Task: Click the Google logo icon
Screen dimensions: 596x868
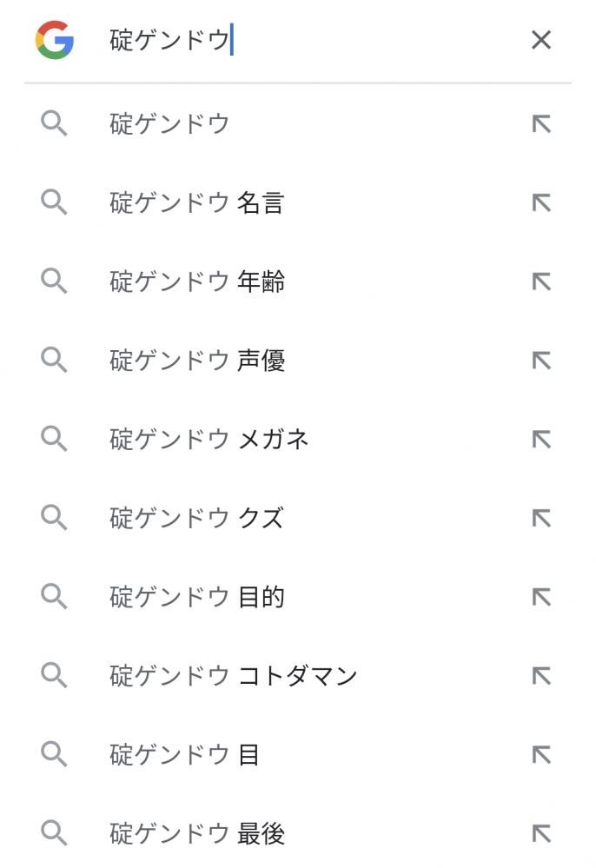Action: coord(54,40)
